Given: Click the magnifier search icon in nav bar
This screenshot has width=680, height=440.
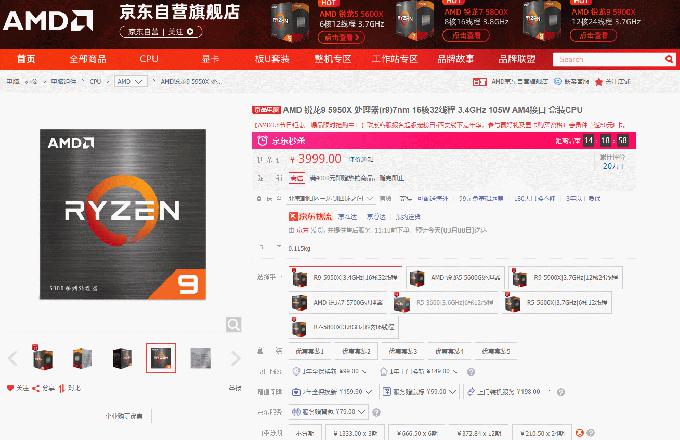Looking at the screenshot, I should pos(669,59).
